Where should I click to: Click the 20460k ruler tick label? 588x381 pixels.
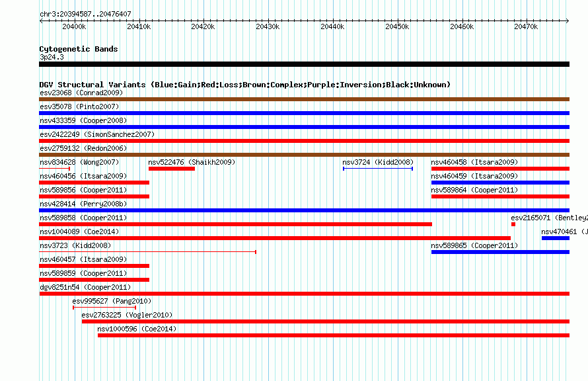click(x=462, y=26)
